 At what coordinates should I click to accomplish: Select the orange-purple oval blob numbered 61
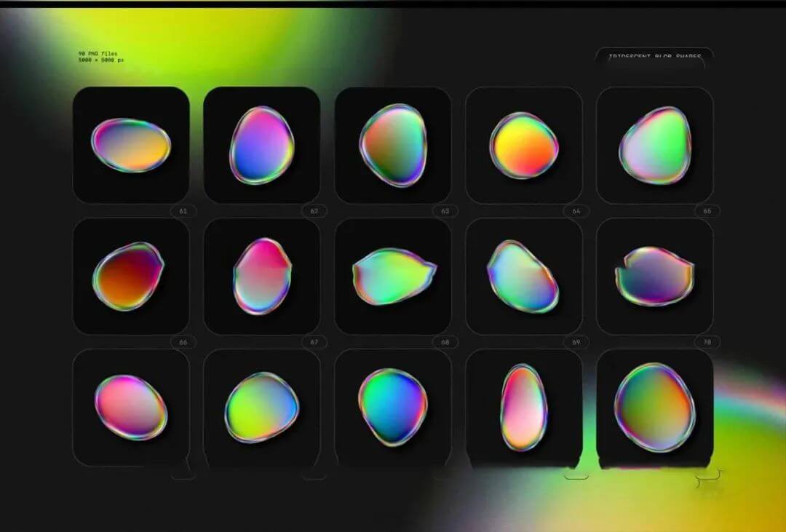point(131,145)
